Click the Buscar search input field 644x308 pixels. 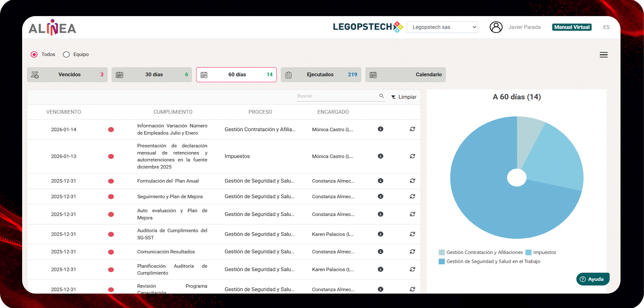[x=337, y=96]
